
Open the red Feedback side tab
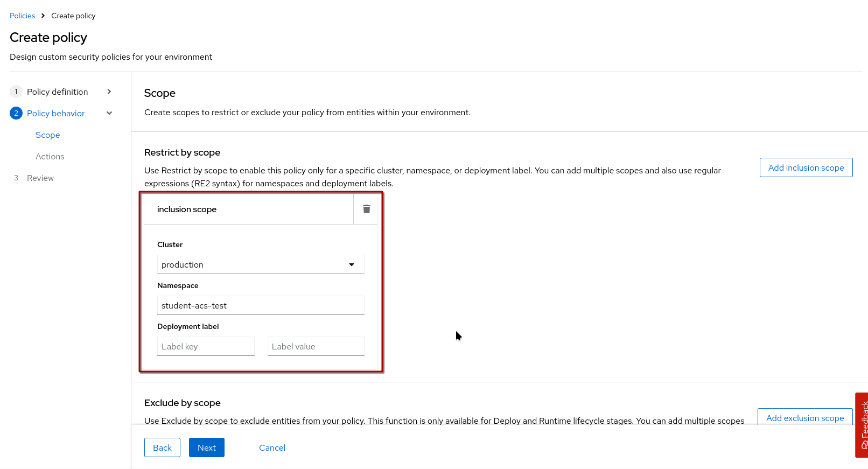[862, 424]
